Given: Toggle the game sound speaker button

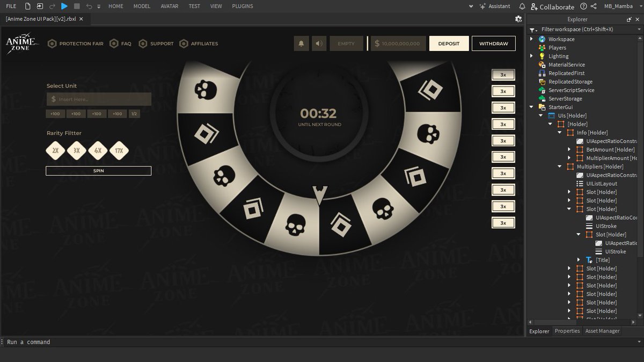Looking at the screenshot, I should coord(319,44).
